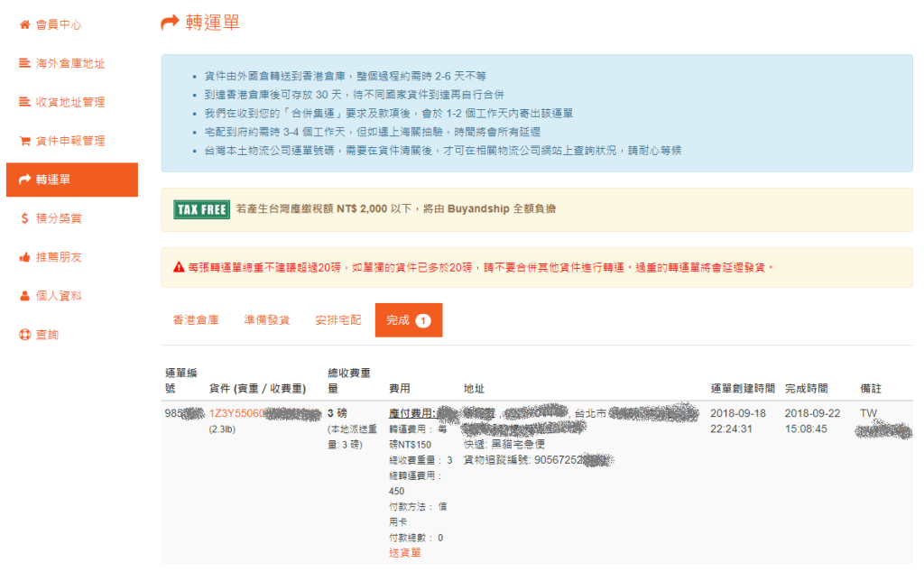Click the list icon beside 收貨地址管理
This screenshot has width=924, height=572.
click(24, 102)
